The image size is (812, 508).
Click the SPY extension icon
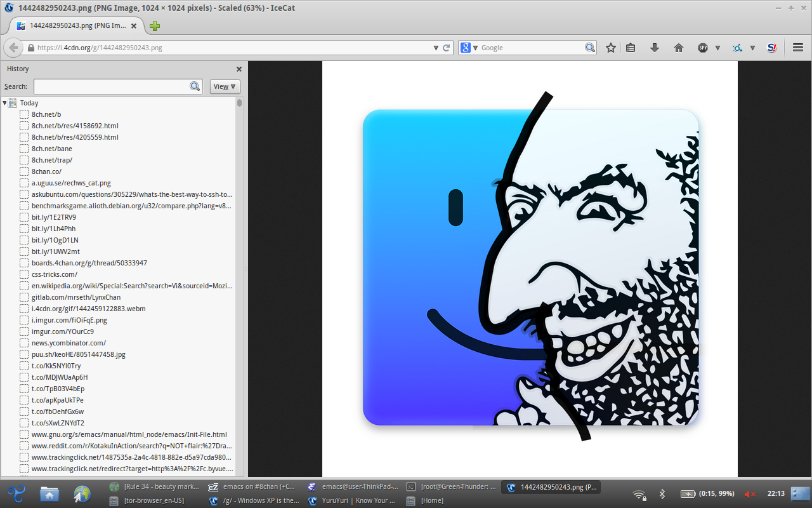tap(703, 48)
